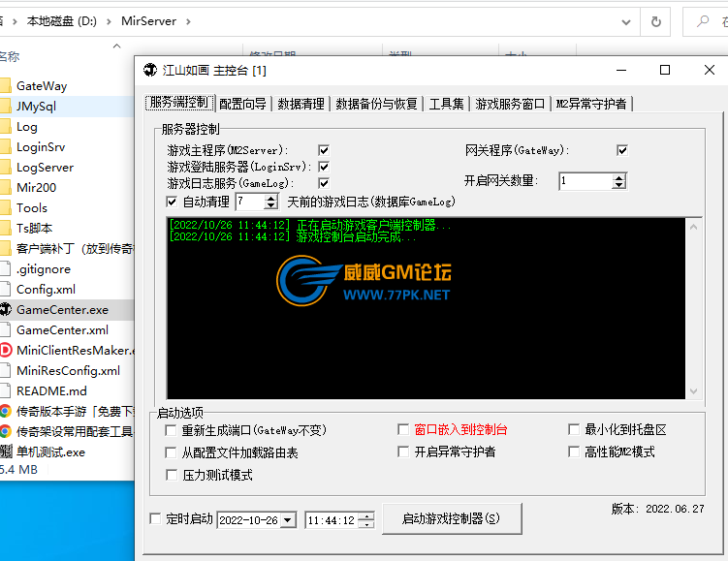Viewport: 728px width, 561px height.
Task: Click log console scrollbar down arrow
Action: click(x=694, y=391)
